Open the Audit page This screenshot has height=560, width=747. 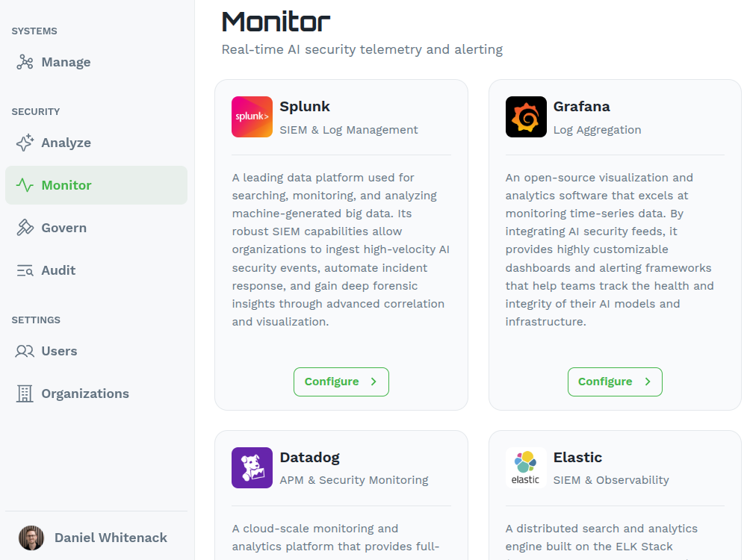pyautogui.click(x=96, y=270)
